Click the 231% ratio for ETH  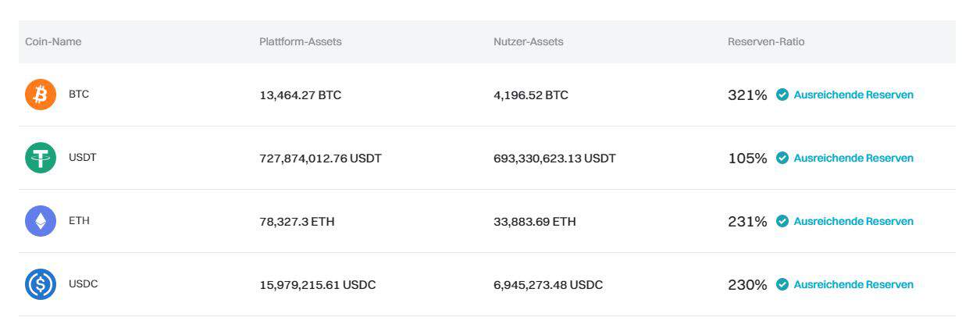point(747,222)
